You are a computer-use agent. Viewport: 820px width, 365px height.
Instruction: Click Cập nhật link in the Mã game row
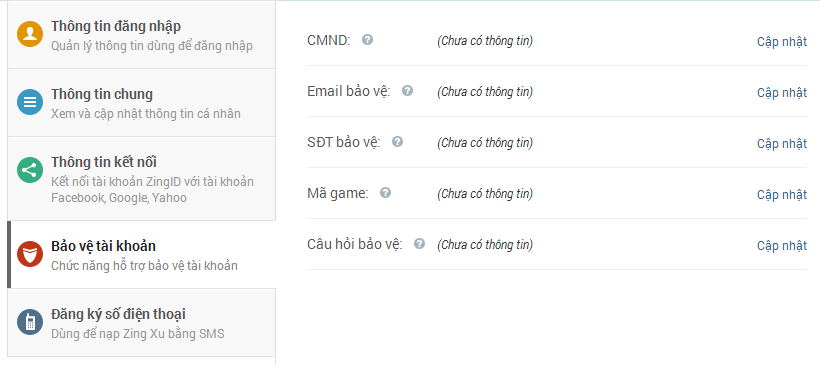click(782, 195)
